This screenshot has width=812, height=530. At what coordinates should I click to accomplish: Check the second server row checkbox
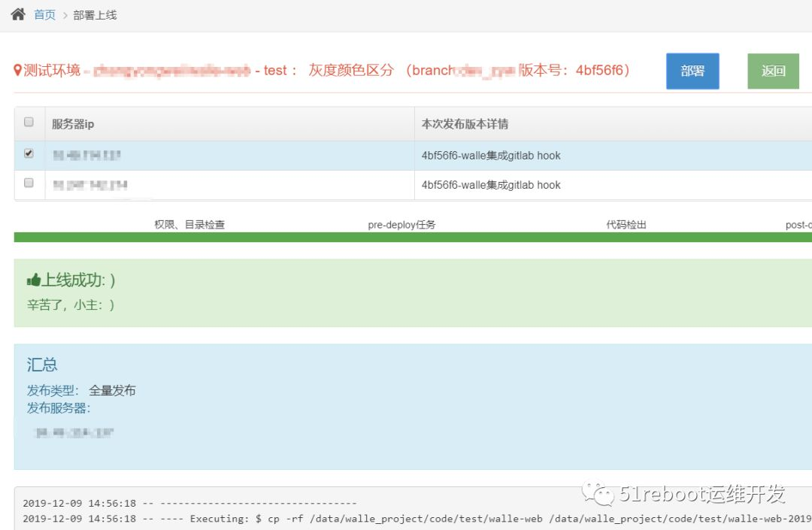pyautogui.click(x=28, y=183)
